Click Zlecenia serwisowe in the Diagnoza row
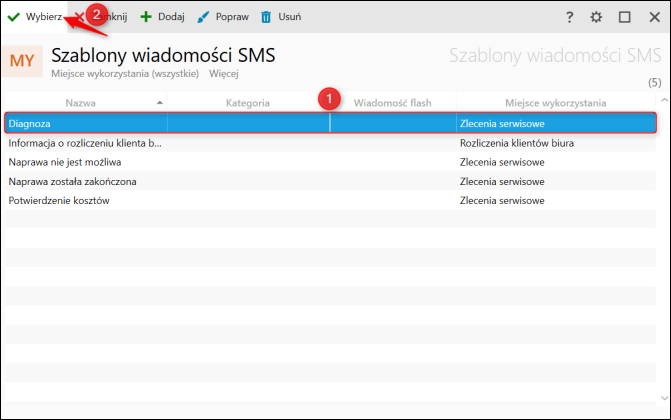Image resolution: width=671 pixels, height=420 pixels. click(x=502, y=124)
